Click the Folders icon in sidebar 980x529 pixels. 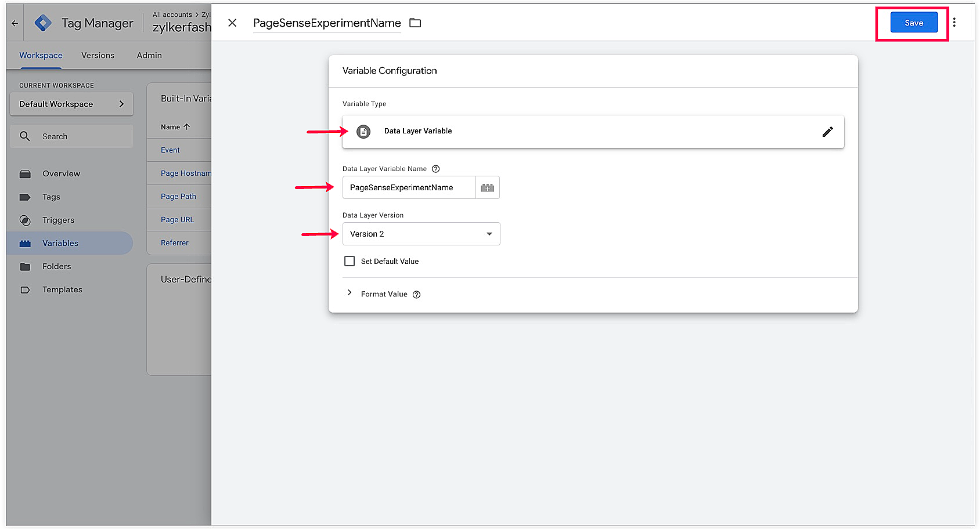click(25, 267)
